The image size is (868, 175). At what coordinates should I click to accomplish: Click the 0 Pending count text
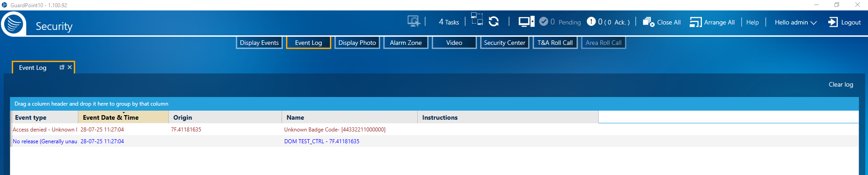(566, 22)
